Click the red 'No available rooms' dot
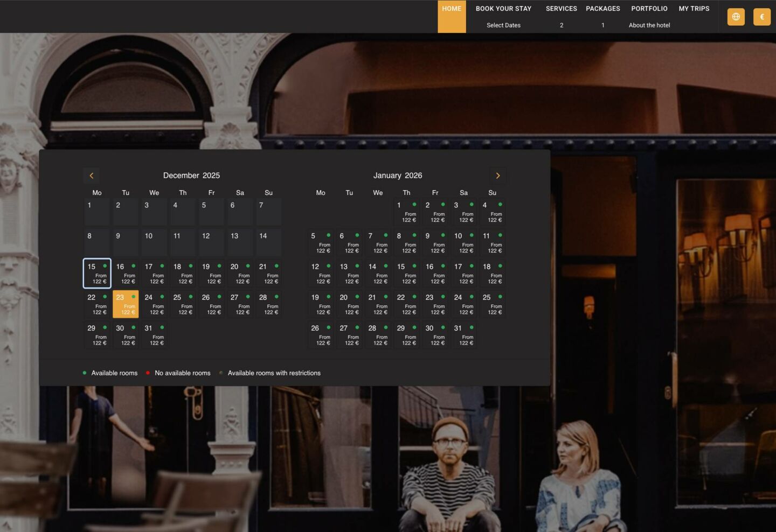776x532 pixels. (x=148, y=373)
